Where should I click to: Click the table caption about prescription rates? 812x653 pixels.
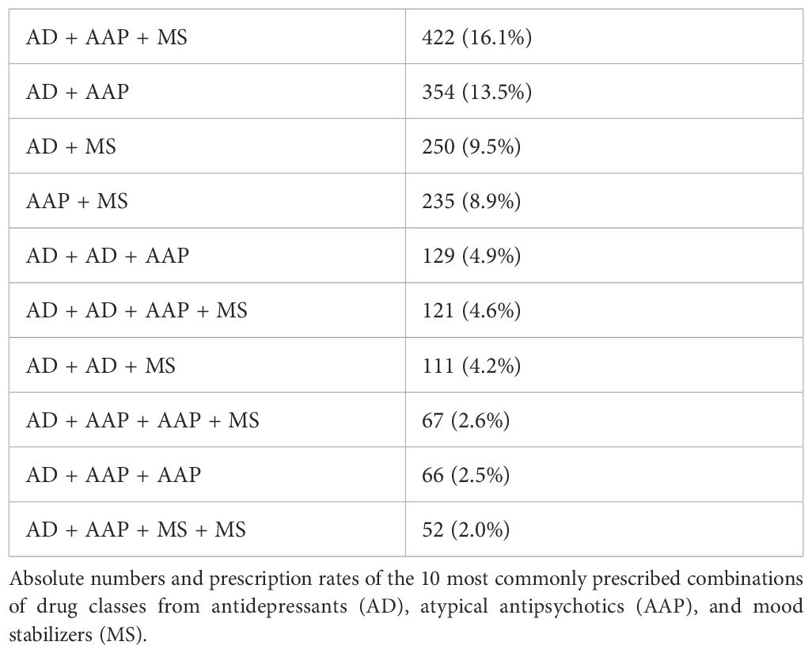pyautogui.click(x=406, y=606)
